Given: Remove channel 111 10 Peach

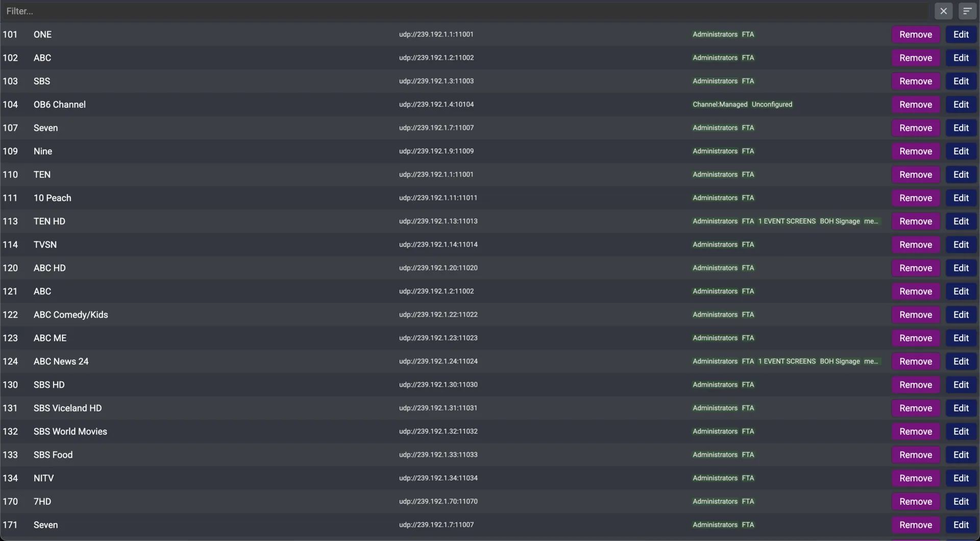Looking at the screenshot, I should 916,198.
